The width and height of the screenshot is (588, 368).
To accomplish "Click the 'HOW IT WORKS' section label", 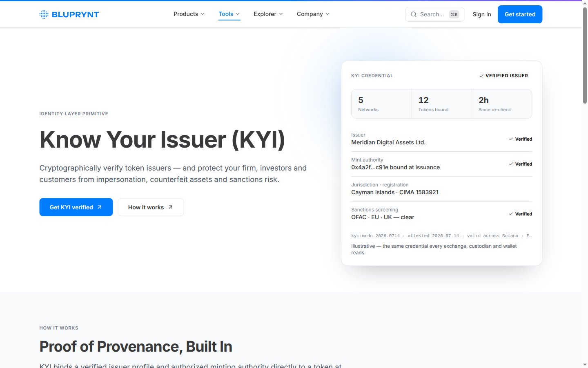I will pyautogui.click(x=59, y=328).
